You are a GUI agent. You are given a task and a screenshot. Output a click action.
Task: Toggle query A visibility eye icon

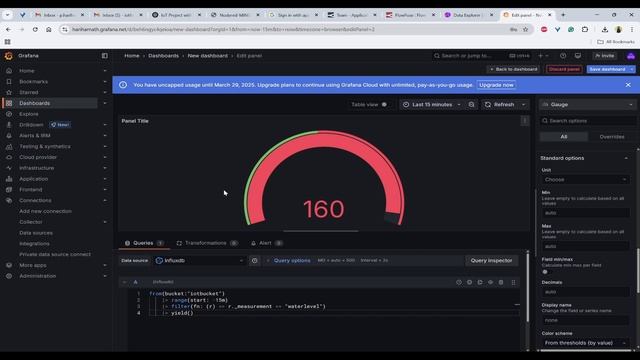pyautogui.click(x=490, y=282)
